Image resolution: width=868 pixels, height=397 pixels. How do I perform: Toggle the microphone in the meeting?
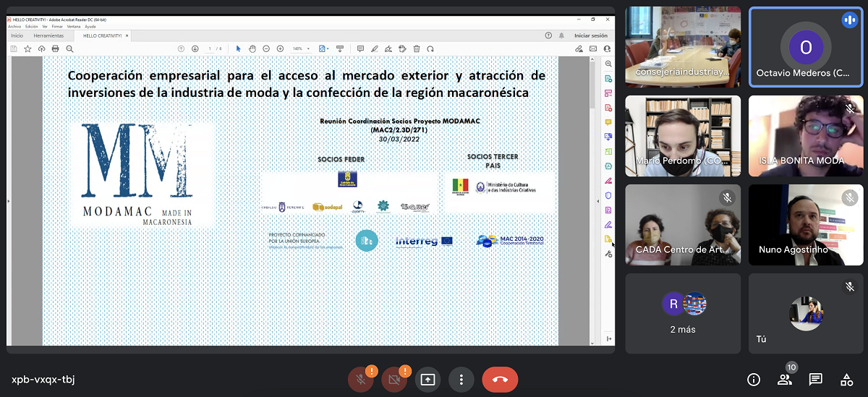tap(360, 379)
